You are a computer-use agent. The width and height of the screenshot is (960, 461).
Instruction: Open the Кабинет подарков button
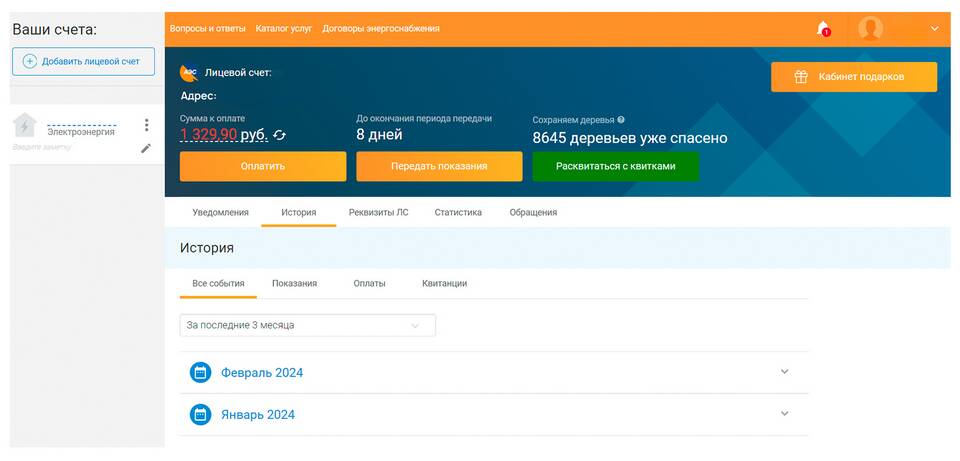pyautogui.click(x=853, y=77)
